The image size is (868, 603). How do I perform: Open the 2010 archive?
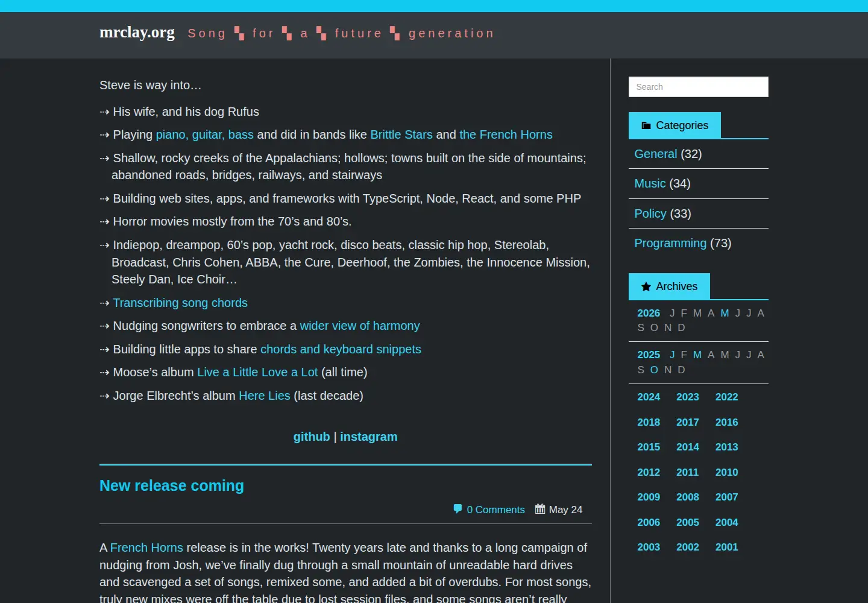click(x=726, y=472)
